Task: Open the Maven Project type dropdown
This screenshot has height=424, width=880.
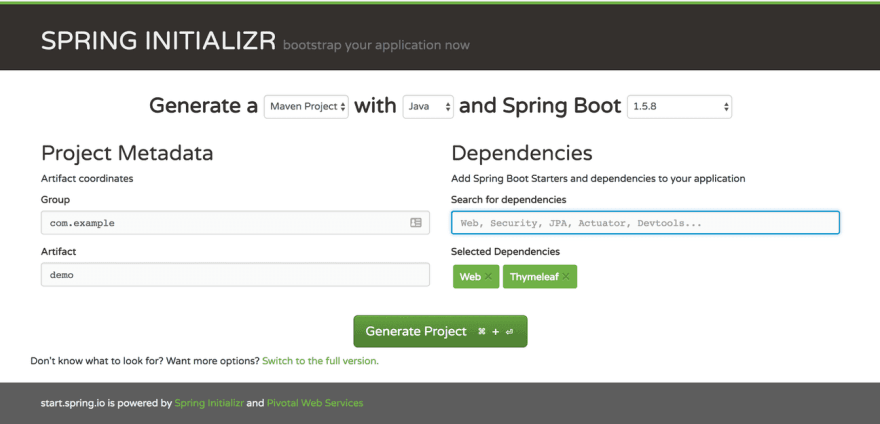Action: pos(306,107)
